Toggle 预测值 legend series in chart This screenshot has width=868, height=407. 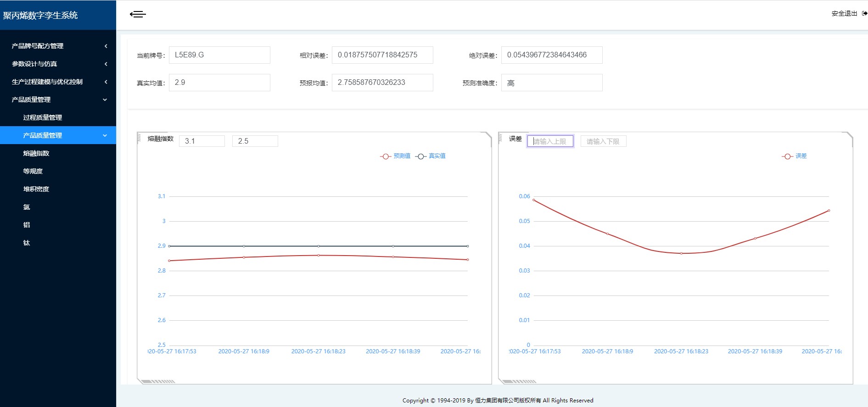[395, 156]
